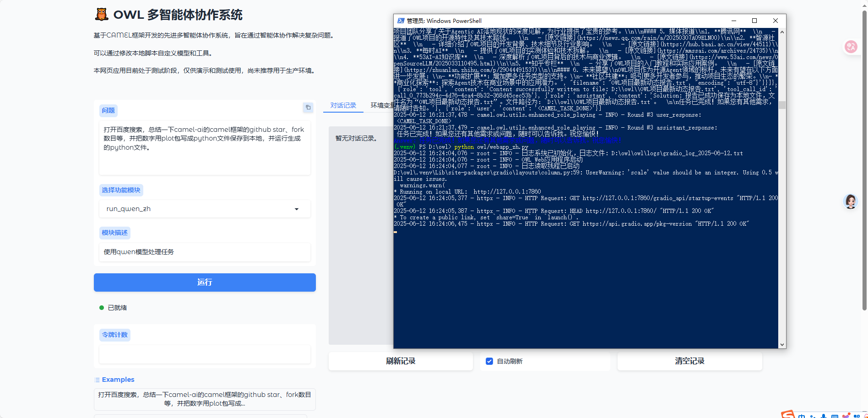This screenshot has width=868, height=418.
Task: Toggle the 自动刷新 checkbox
Action: (489, 361)
